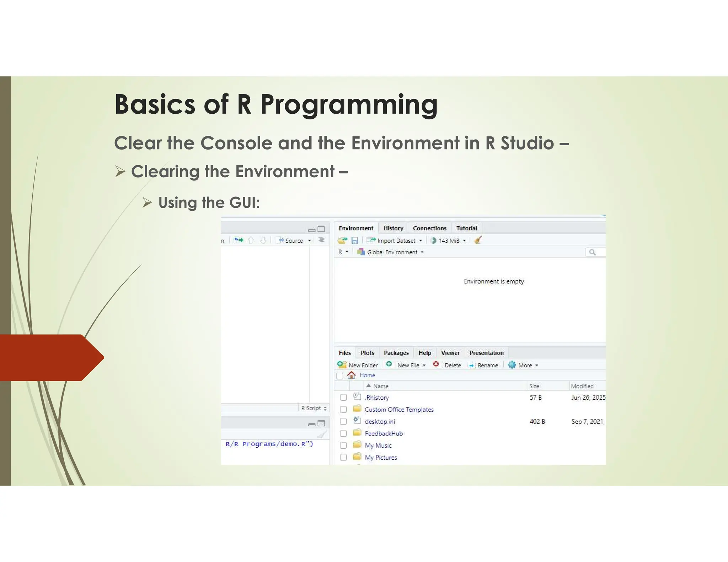This screenshot has height=562, width=728.
Task: Select the My Music folder checkbox
Action: coord(343,445)
